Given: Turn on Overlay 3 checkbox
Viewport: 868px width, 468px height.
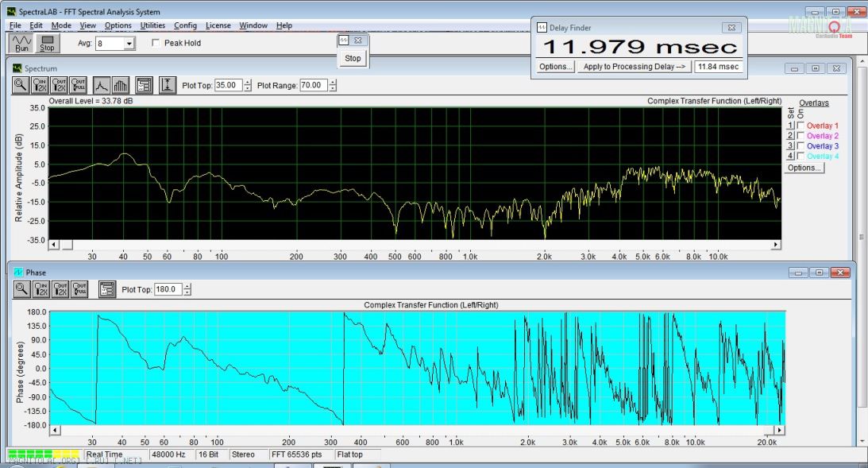Looking at the screenshot, I should coord(800,145).
